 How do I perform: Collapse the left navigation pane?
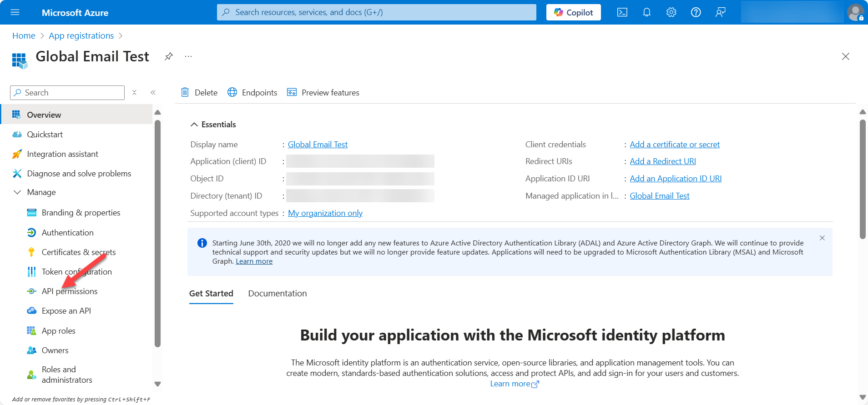153,92
